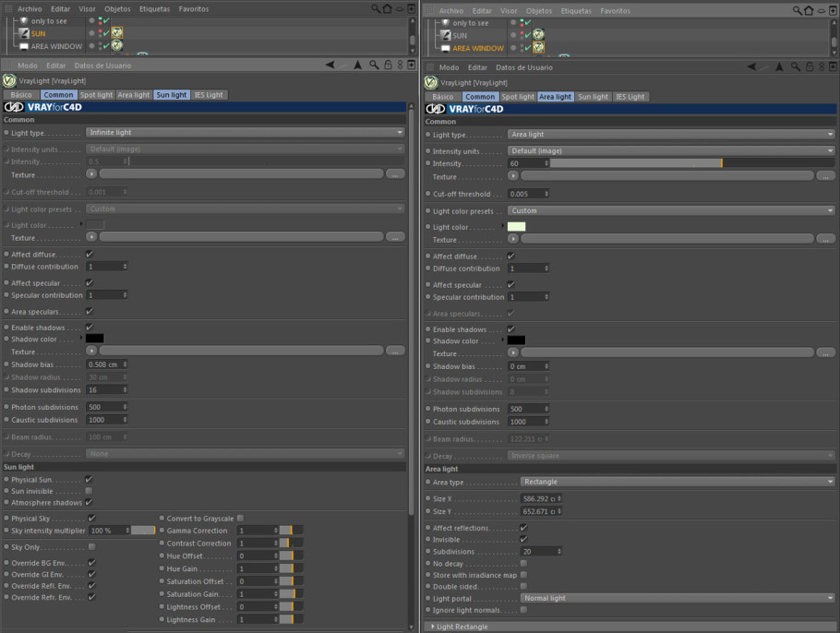Click the up arrow in the right attribute manager

click(x=779, y=67)
